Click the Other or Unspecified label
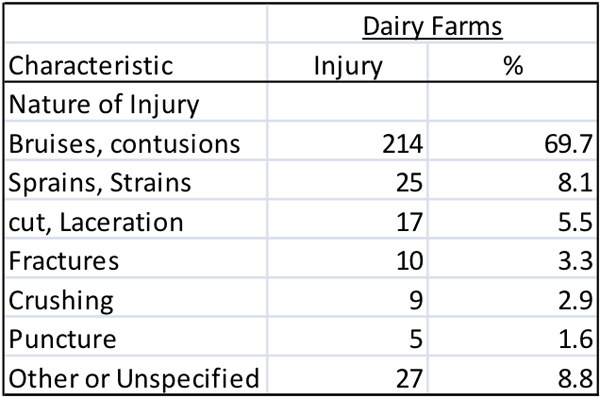Screen dimensions: 600x398 [134, 379]
